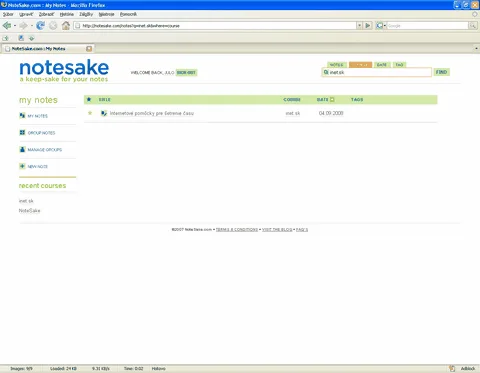The image size is (480, 373).
Task: Expand the address bar URL history dropdown
Action: pyautogui.click(x=359, y=25)
